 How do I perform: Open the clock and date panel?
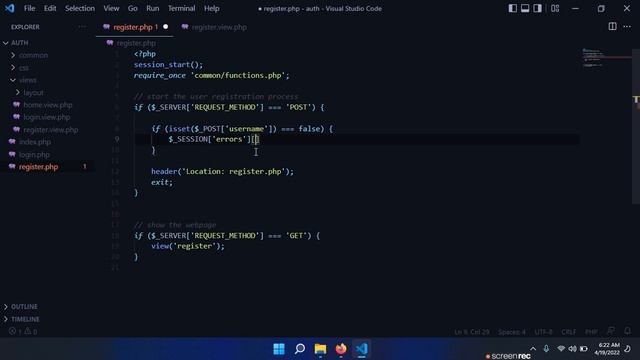click(607, 349)
